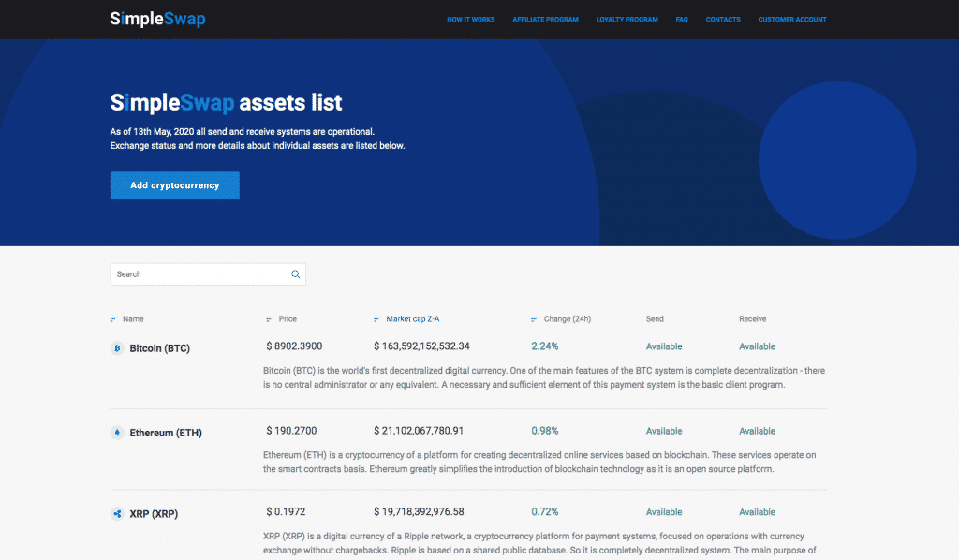Open the XRP (XRP) asset name

click(154, 514)
